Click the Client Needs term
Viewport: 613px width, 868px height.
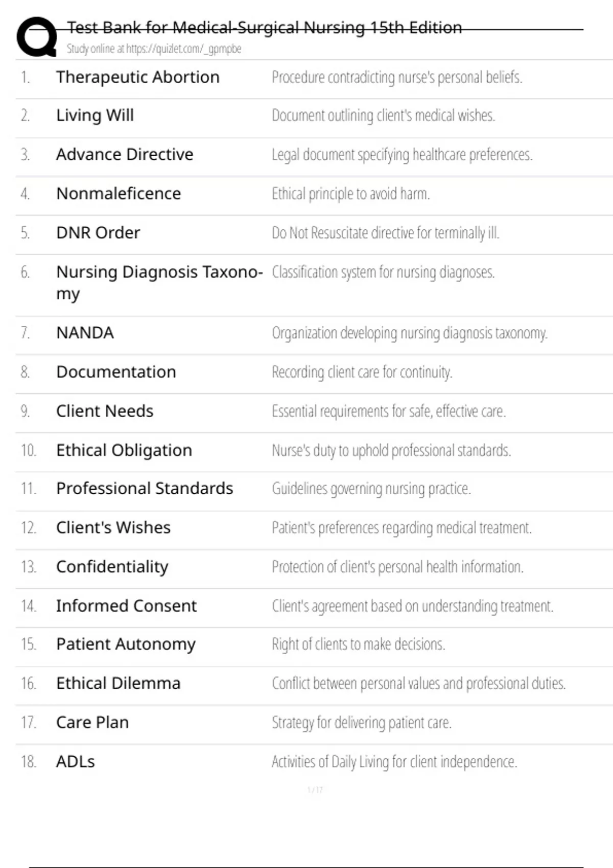pyautogui.click(x=105, y=411)
